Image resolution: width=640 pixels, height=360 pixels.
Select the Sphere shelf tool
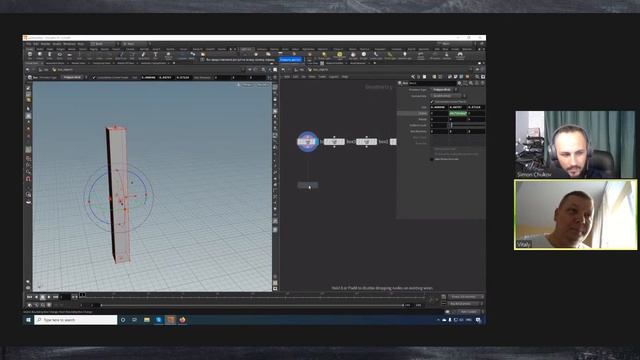pyautogui.click(x=40, y=55)
